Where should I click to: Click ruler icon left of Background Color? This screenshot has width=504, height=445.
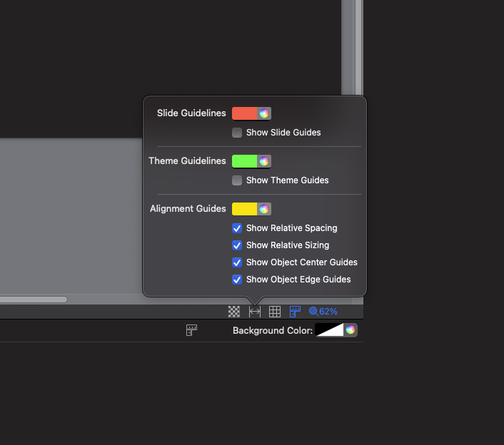(x=191, y=330)
